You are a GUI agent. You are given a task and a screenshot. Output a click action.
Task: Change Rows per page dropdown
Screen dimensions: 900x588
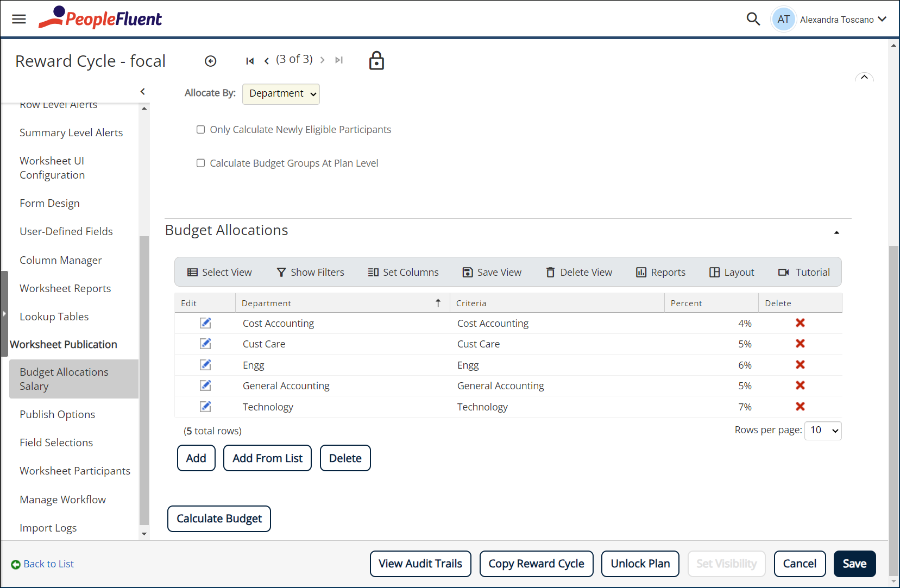coord(823,430)
